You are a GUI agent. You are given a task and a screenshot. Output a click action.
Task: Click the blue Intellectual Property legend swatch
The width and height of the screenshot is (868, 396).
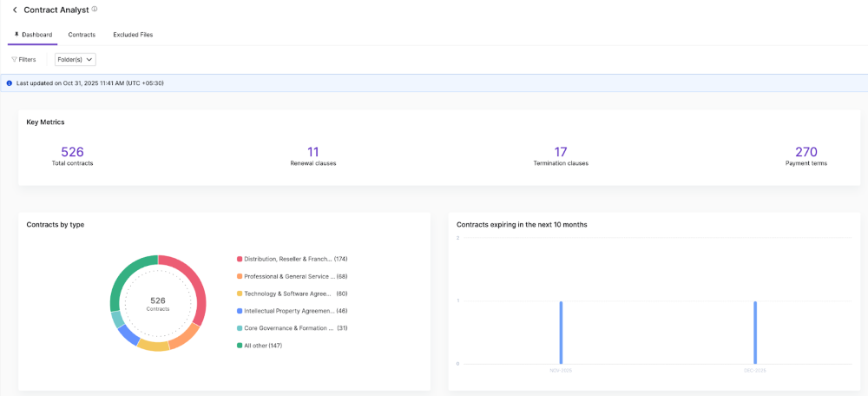point(240,311)
